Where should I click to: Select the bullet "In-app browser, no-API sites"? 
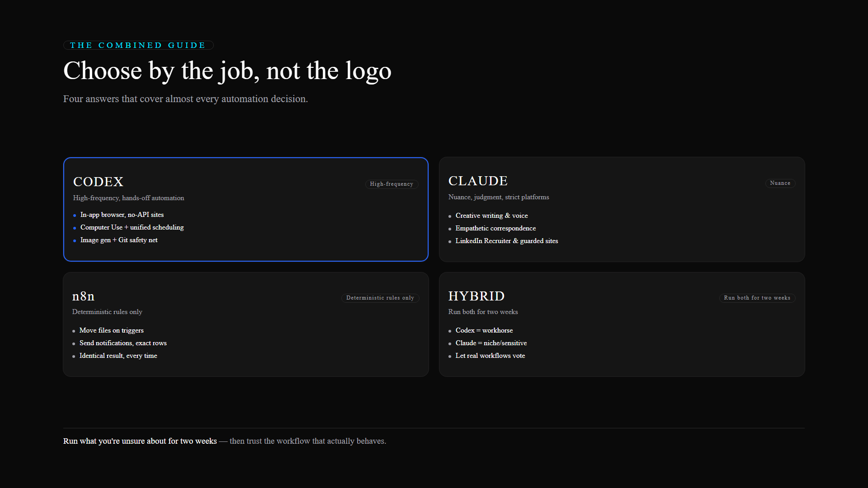tap(122, 215)
